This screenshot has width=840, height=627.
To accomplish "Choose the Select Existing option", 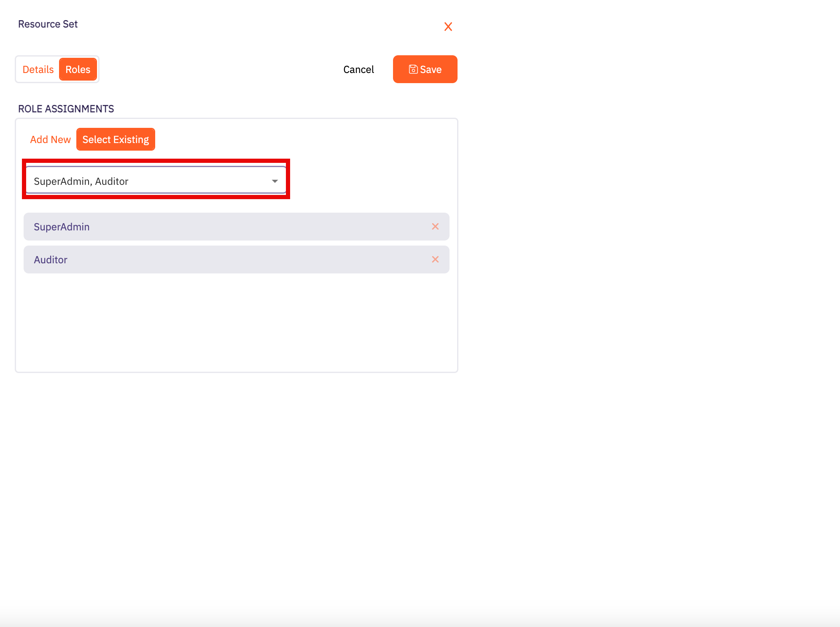I will tap(116, 139).
